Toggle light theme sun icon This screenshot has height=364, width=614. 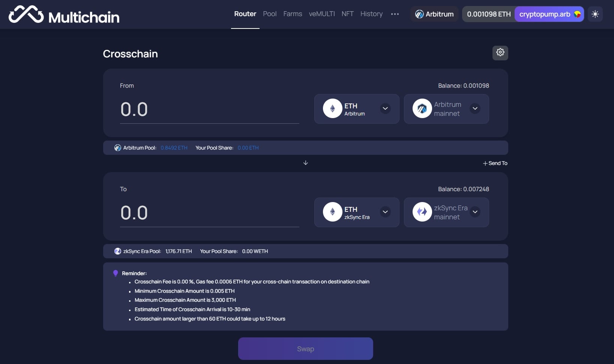click(595, 14)
